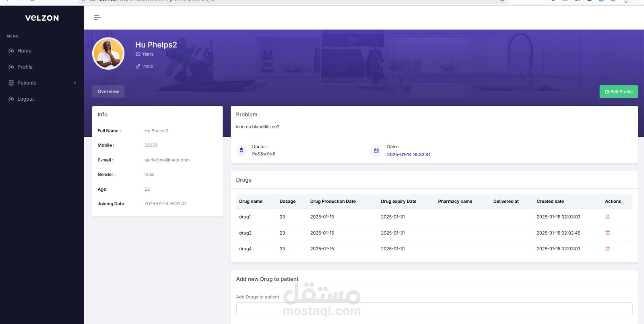The image size is (644, 324).
Task: Open the 2025-01-14 16:32:41 date link
Action: pyautogui.click(x=409, y=155)
